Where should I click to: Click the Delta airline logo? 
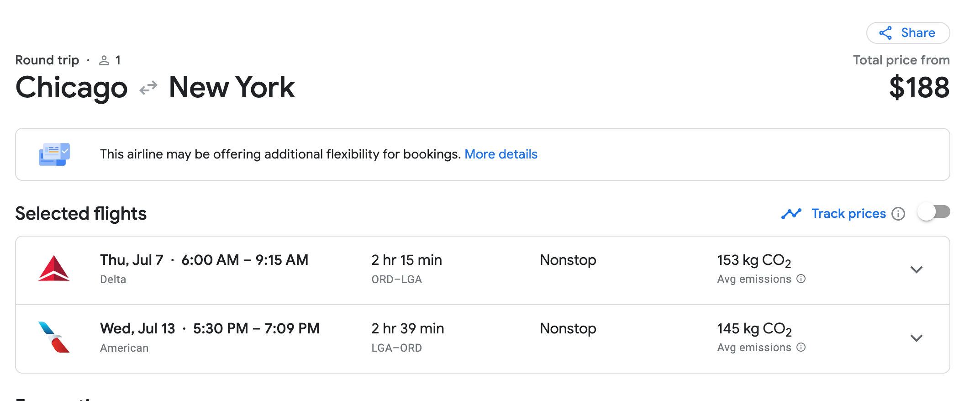click(54, 269)
